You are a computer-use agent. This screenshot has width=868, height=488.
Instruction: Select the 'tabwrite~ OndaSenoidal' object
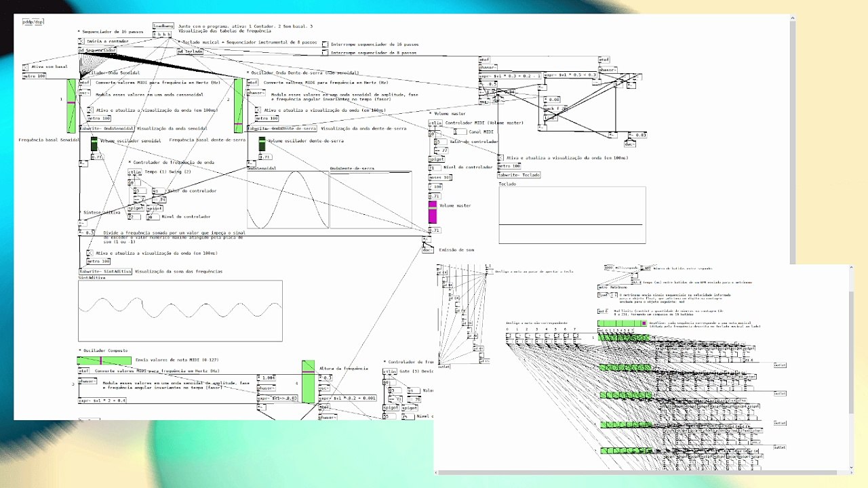[107, 128]
